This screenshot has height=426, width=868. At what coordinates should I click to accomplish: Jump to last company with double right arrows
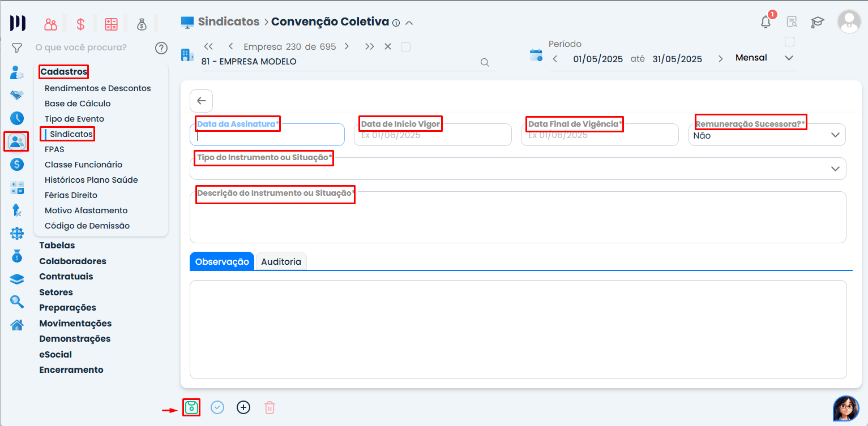pyautogui.click(x=369, y=46)
